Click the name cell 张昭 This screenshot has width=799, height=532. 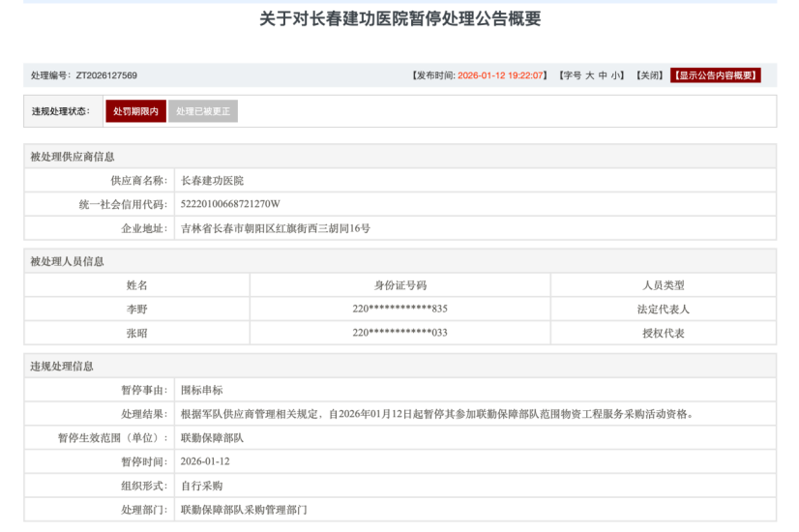click(137, 333)
